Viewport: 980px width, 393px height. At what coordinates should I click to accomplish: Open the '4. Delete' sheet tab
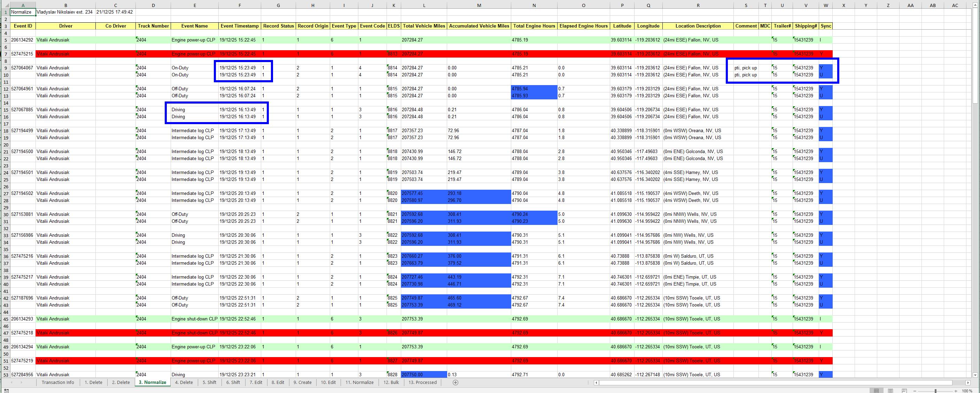pos(184,382)
